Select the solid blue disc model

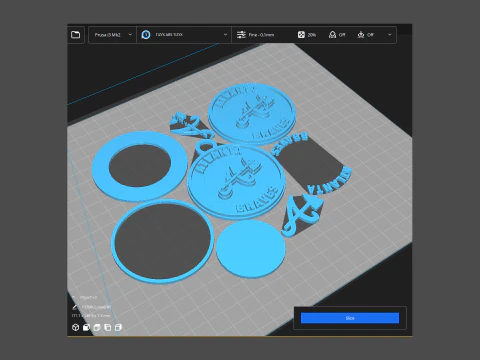(x=251, y=249)
